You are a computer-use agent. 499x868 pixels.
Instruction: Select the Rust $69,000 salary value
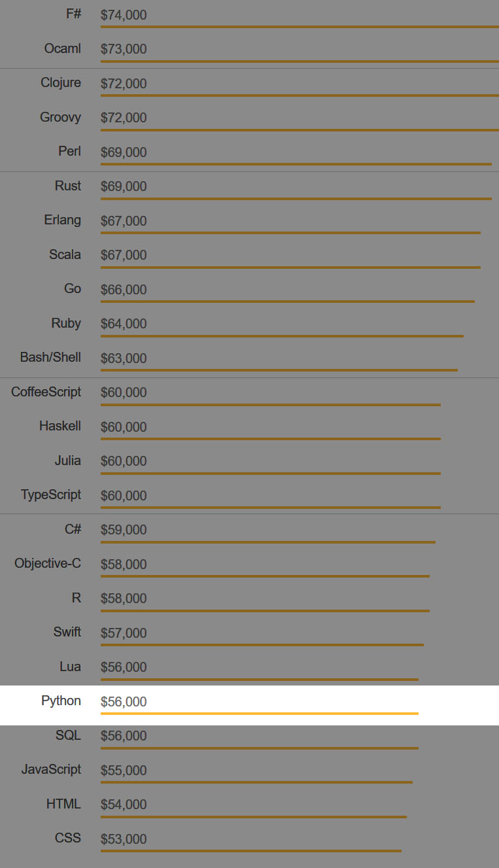pos(124,186)
